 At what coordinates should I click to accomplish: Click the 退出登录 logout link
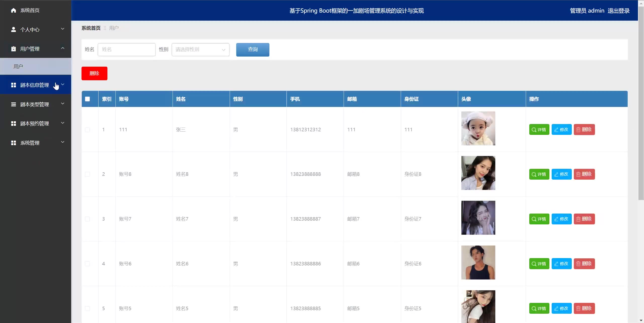(618, 11)
